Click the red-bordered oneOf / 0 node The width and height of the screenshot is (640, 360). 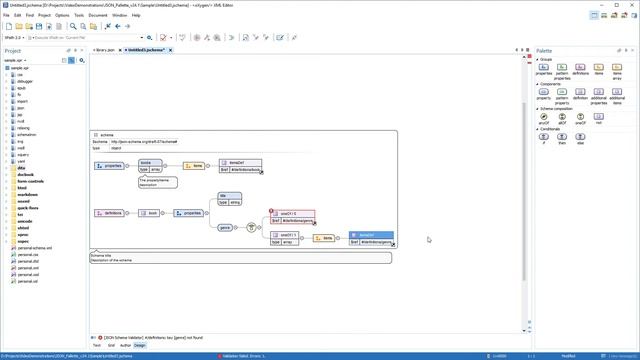point(293,217)
